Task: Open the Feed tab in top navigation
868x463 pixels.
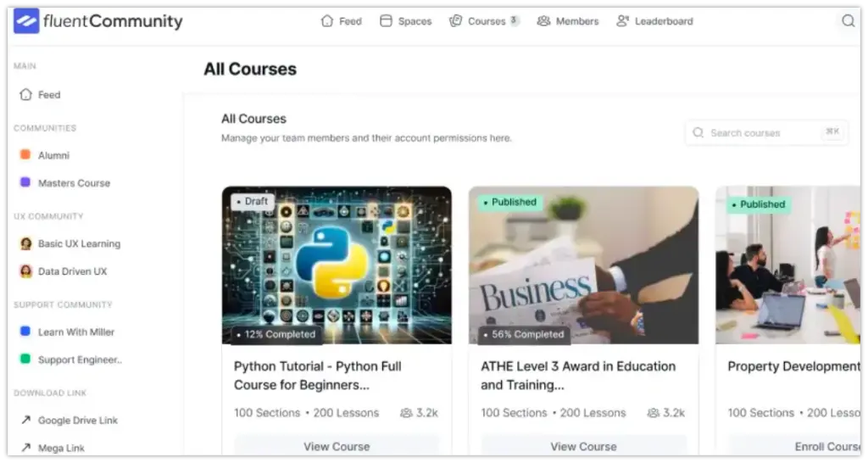Action: click(342, 21)
